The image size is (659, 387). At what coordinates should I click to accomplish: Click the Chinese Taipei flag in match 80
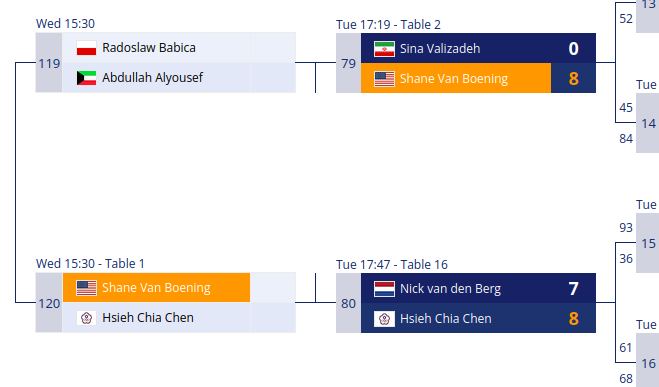point(384,319)
